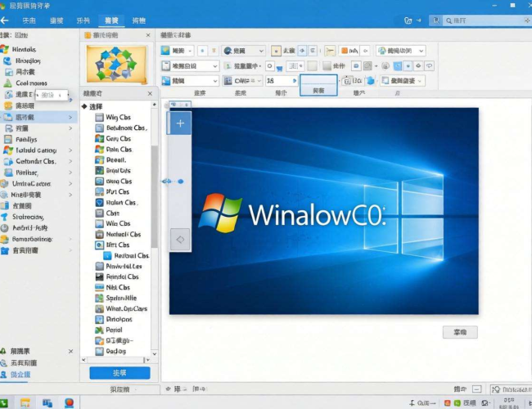This screenshot has height=409, width=532.
Task: Select Drtolpos in the list
Action: 119,319
